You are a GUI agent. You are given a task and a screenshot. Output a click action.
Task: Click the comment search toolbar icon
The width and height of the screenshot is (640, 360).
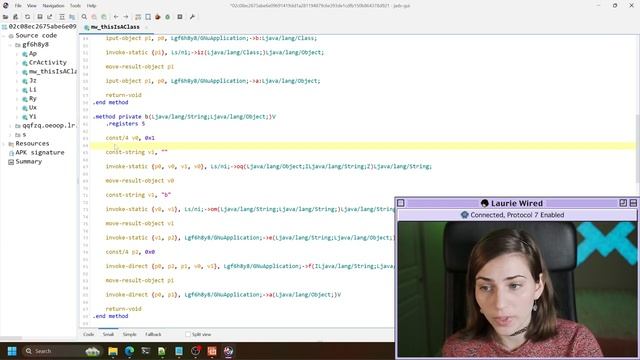click(104, 17)
